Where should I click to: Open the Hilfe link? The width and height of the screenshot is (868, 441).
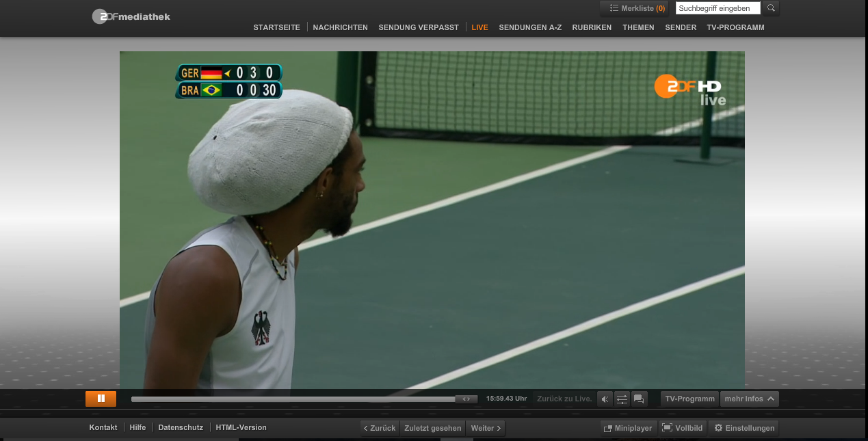coord(137,427)
